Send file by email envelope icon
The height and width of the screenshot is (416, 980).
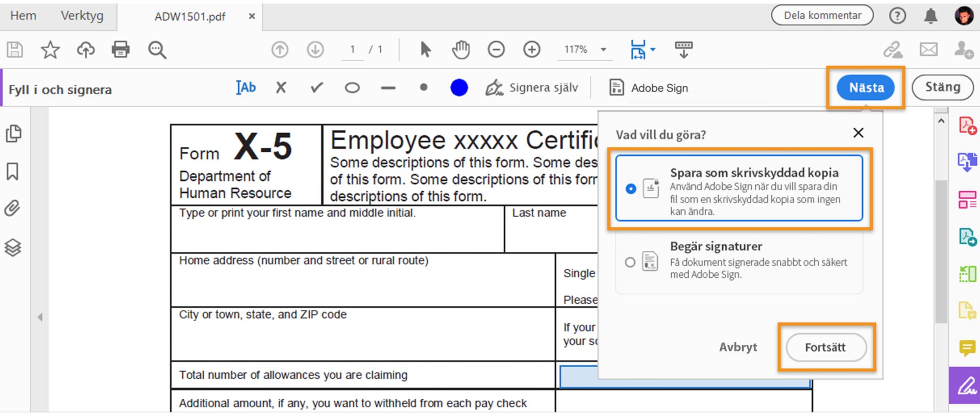point(928,49)
